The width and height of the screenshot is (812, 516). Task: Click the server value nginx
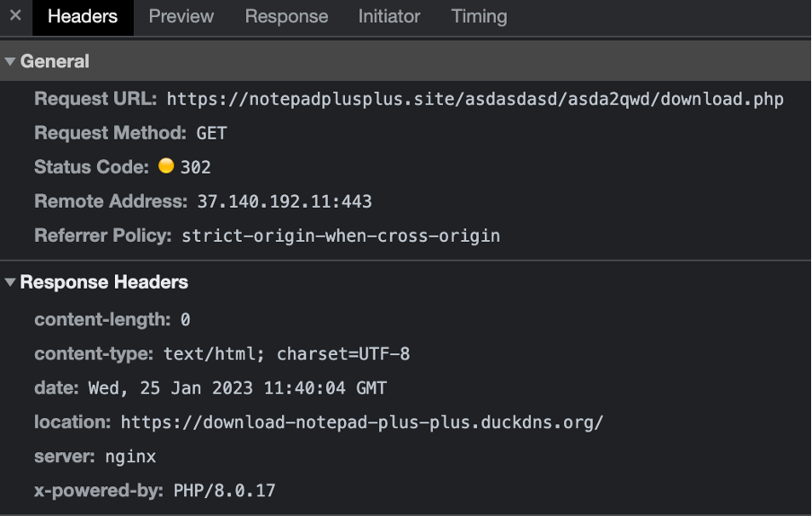pyautogui.click(x=130, y=457)
